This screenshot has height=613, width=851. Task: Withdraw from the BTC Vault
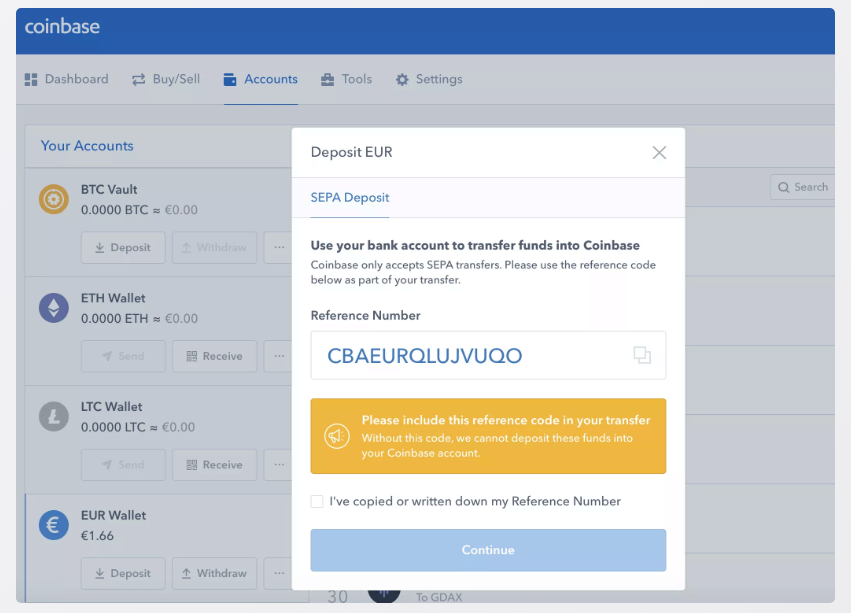pyautogui.click(x=214, y=248)
